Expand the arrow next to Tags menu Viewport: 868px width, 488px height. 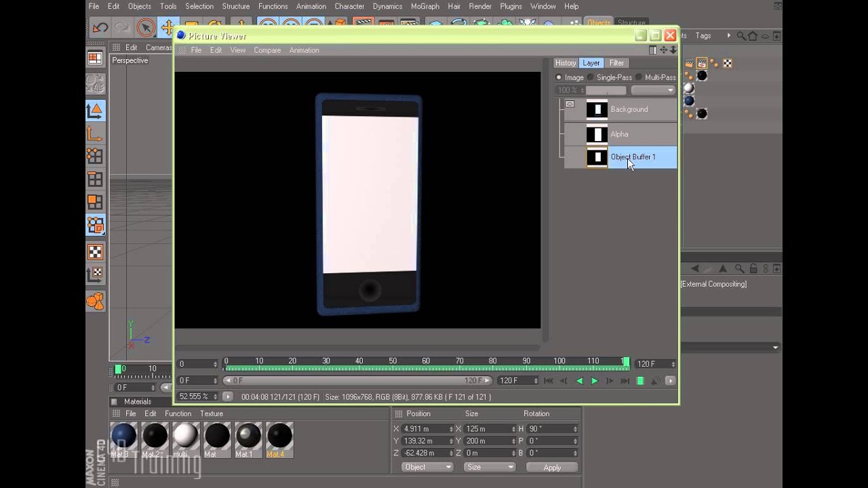tap(729, 36)
